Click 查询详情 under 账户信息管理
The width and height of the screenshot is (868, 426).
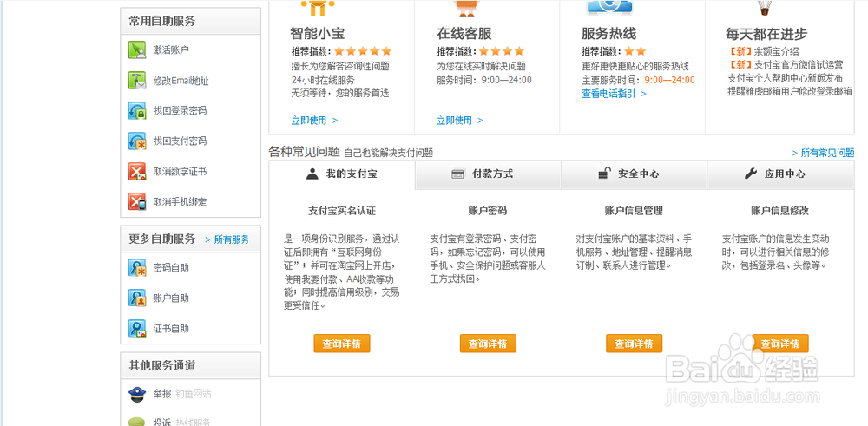(634, 344)
